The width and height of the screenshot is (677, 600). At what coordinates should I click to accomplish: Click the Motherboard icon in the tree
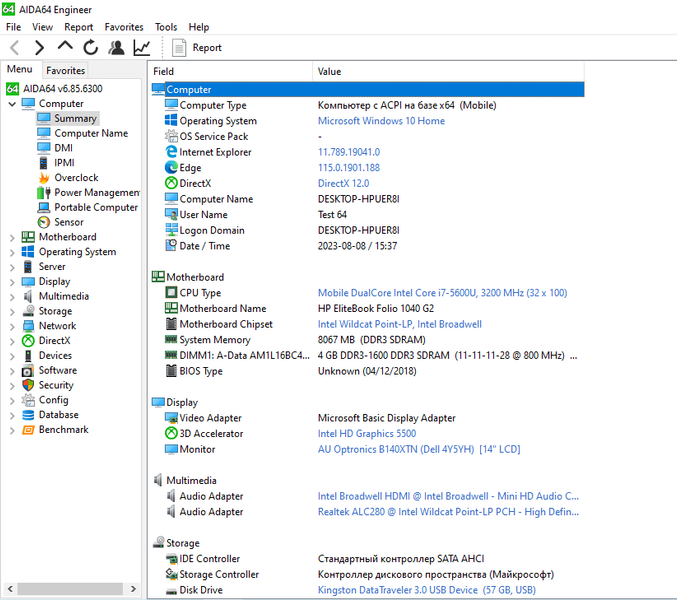point(28,237)
